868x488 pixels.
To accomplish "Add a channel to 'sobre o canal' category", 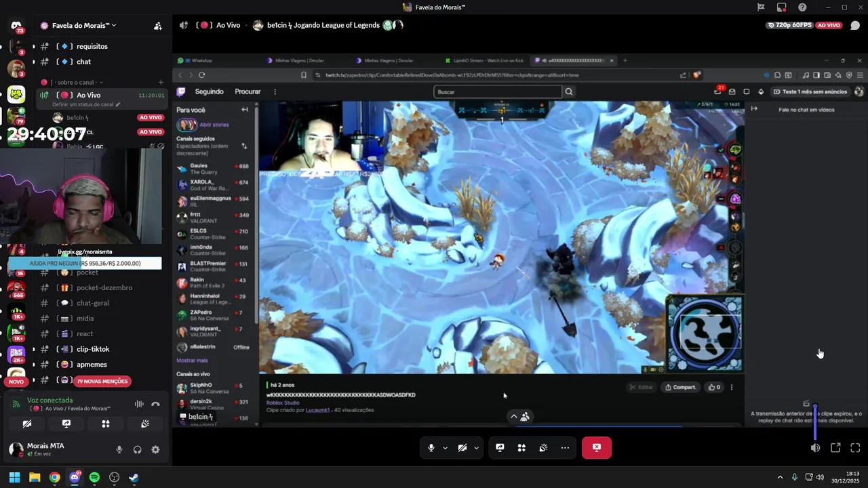I will (x=161, y=83).
